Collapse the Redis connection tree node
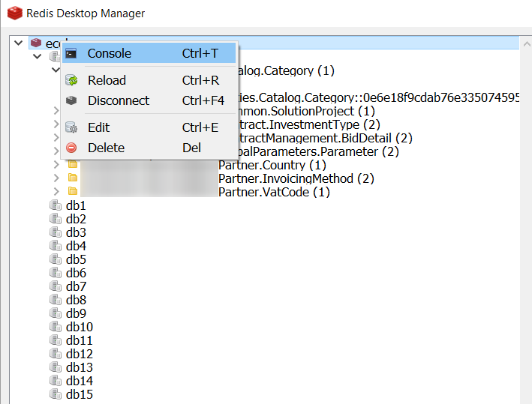The width and height of the screenshot is (532, 404). (x=18, y=43)
